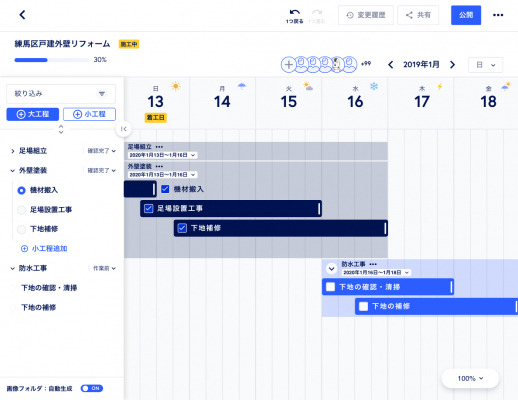Viewport: 518px width, 400px height.
Task: Toggle the 画像フォルダ auto-generate switch
Action: [x=92, y=388]
